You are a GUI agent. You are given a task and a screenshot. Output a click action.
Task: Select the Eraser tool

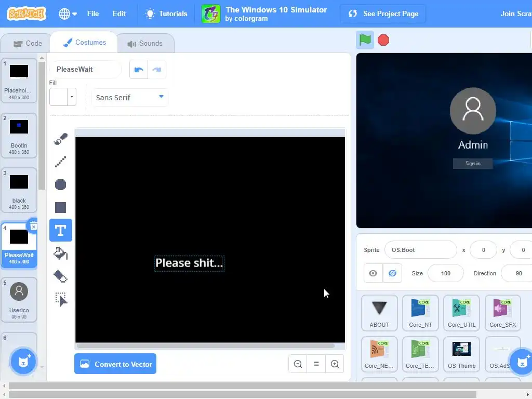[x=61, y=276]
